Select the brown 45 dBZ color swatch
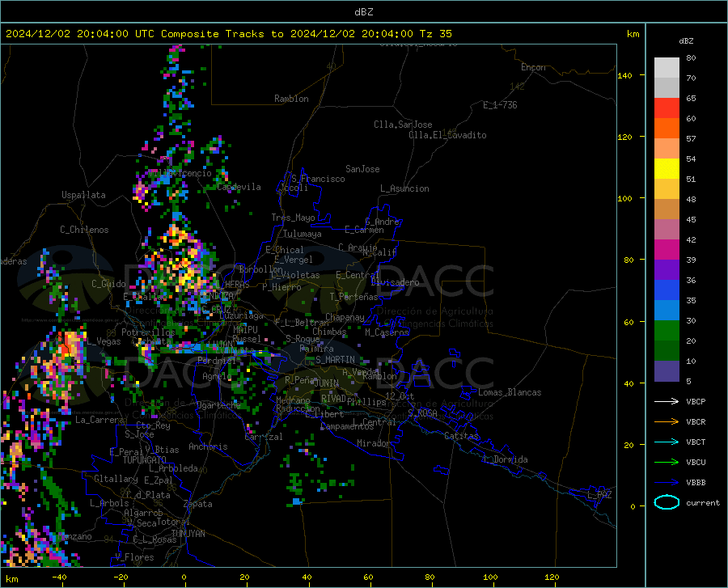 pyautogui.click(x=667, y=209)
